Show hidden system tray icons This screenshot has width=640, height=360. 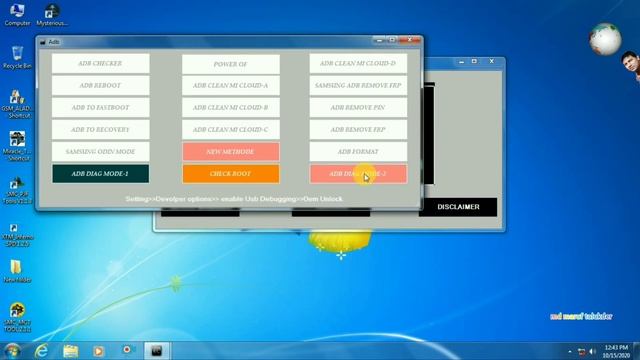click(570, 351)
